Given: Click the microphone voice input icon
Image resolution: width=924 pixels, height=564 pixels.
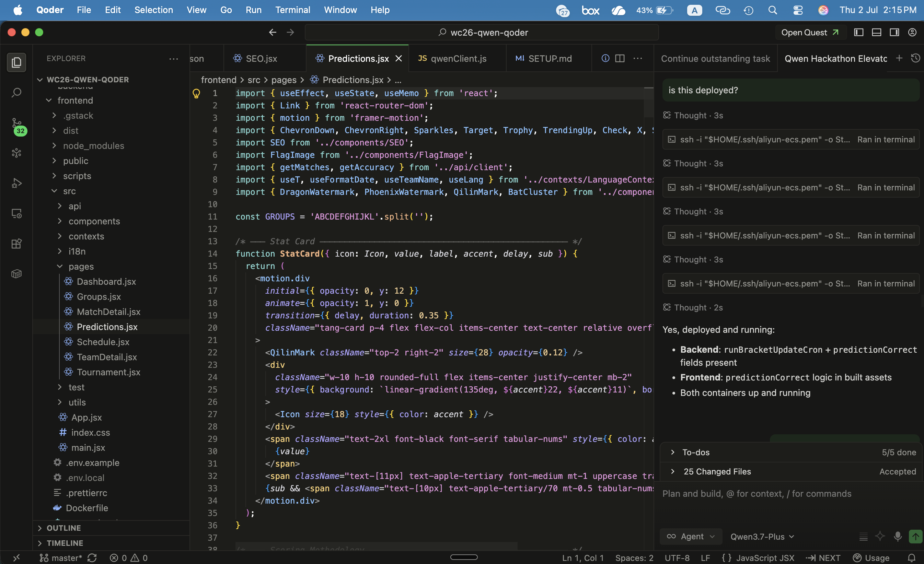Looking at the screenshot, I should [x=898, y=537].
